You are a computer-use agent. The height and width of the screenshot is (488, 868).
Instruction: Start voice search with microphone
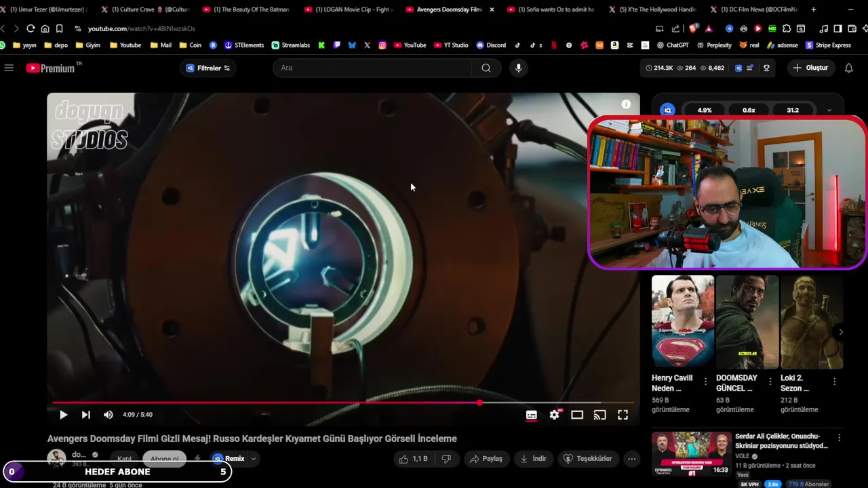point(519,68)
